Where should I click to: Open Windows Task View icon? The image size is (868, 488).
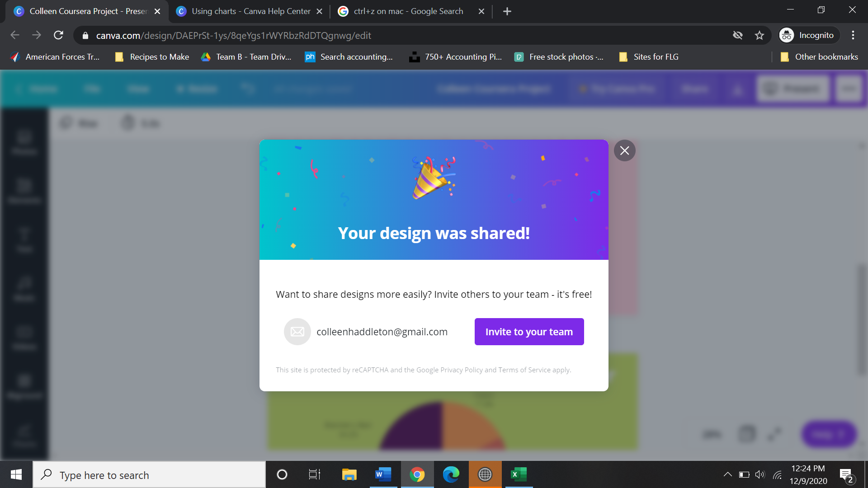(314, 474)
